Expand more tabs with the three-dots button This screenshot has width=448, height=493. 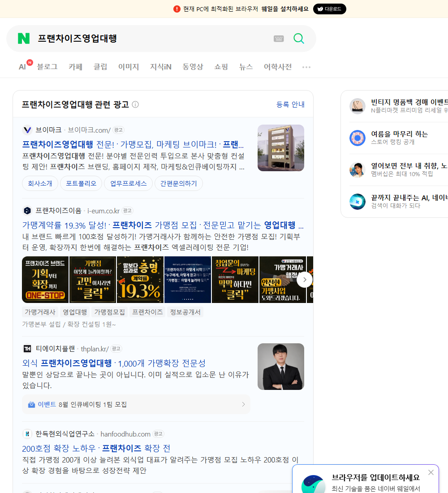[306, 67]
